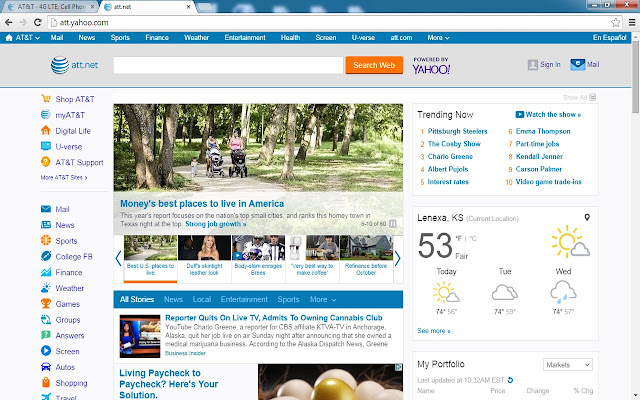
Task: Click the College FB football icon
Action: [46, 256]
